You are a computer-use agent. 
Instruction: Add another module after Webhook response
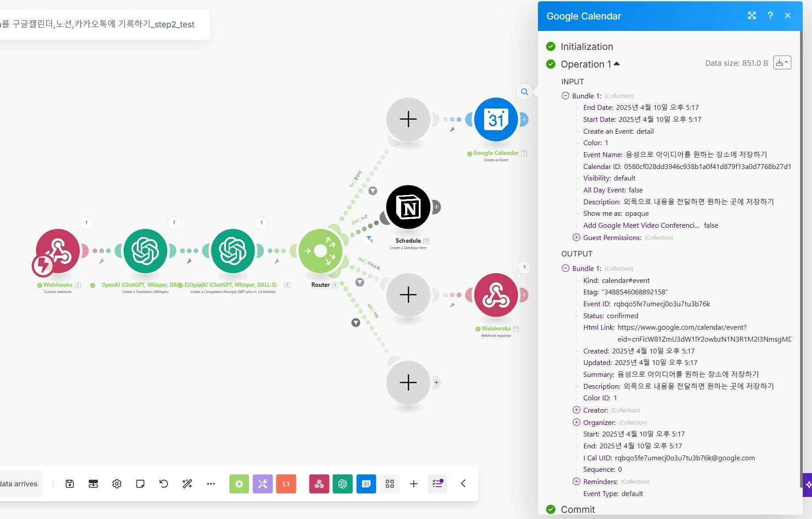click(x=524, y=295)
